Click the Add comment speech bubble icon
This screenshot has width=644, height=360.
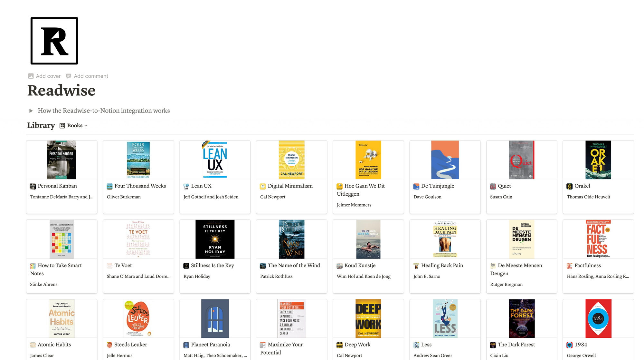[x=69, y=76]
